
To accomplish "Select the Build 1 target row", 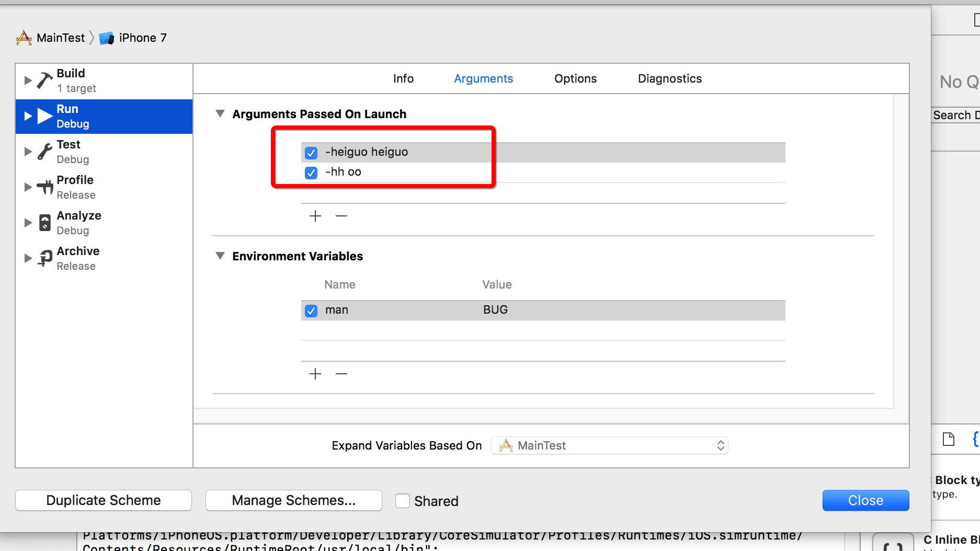I will click(x=104, y=81).
